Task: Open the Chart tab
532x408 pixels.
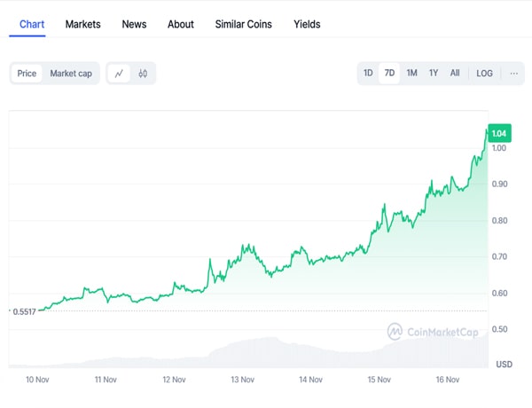Action: point(32,25)
